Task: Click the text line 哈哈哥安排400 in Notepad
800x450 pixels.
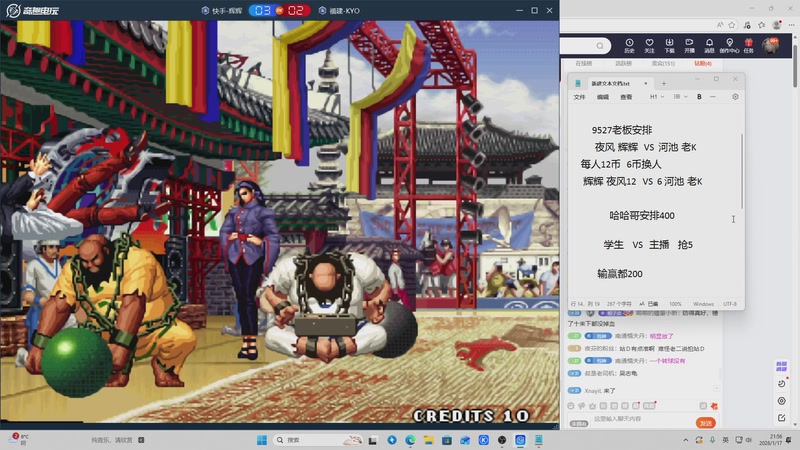Action: tap(642, 215)
